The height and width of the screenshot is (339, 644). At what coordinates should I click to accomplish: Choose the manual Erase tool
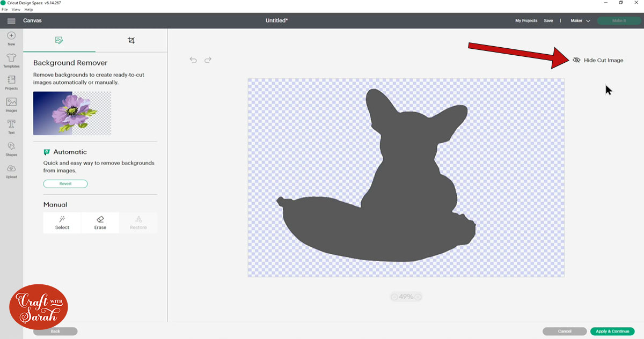[100, 223]
